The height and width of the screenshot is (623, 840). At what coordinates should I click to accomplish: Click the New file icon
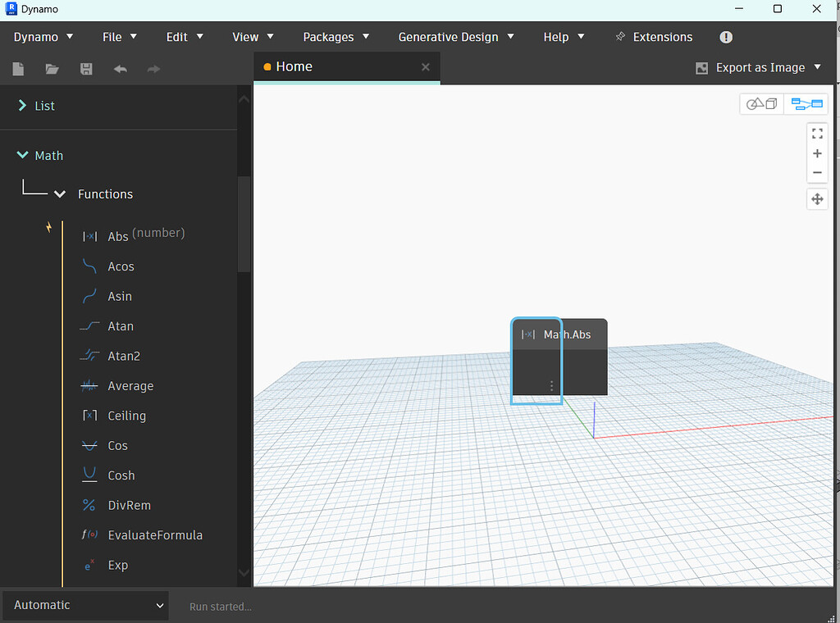[18, 69]
